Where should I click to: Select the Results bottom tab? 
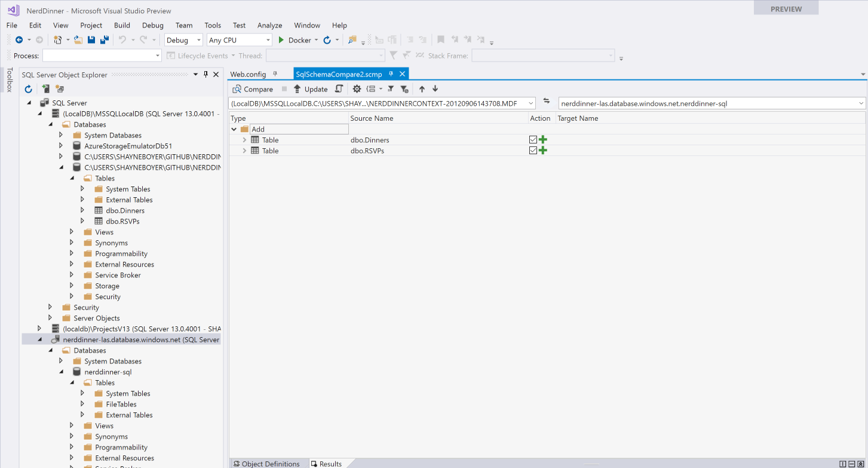326,464
